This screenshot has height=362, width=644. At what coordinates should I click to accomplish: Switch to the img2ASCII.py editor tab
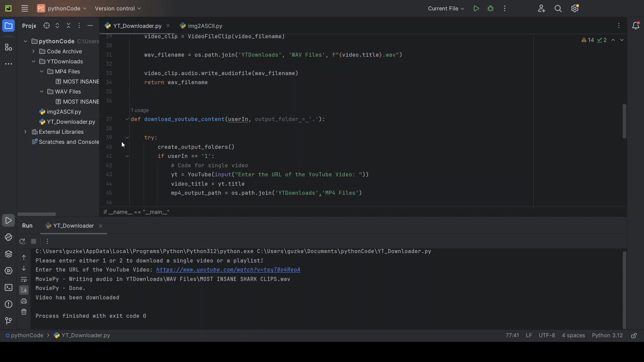(x=202, y=26)
